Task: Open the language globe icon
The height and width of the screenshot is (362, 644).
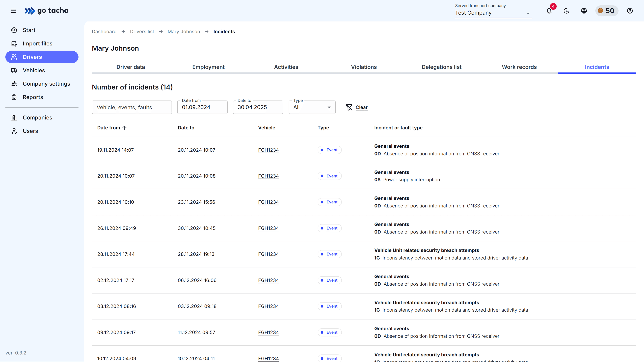Action: coord(584,11)
